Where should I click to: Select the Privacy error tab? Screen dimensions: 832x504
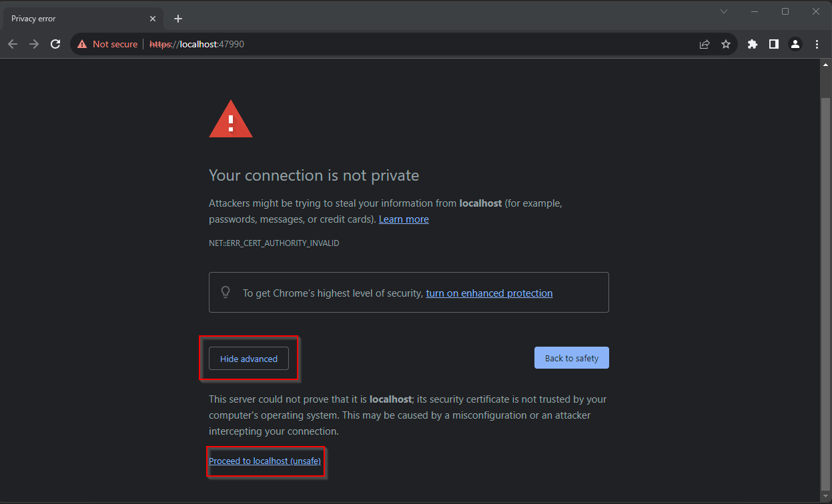(73, 19)
